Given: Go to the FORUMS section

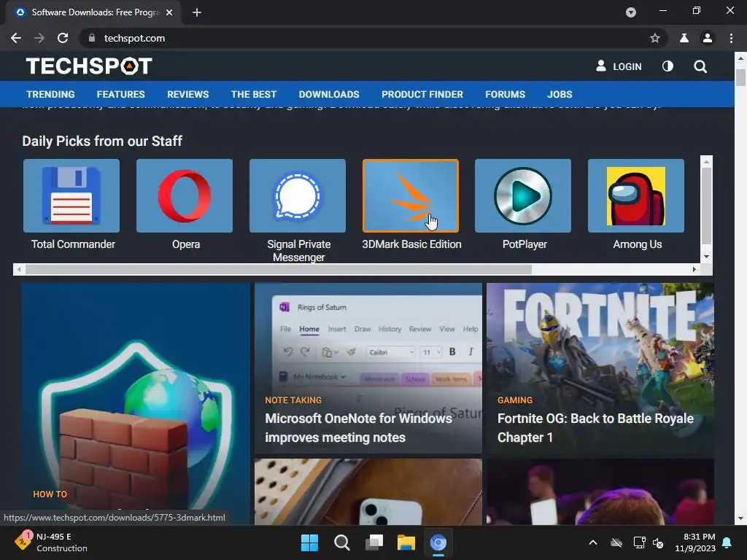Looking at the screenshot, I should tap(505, 94).
